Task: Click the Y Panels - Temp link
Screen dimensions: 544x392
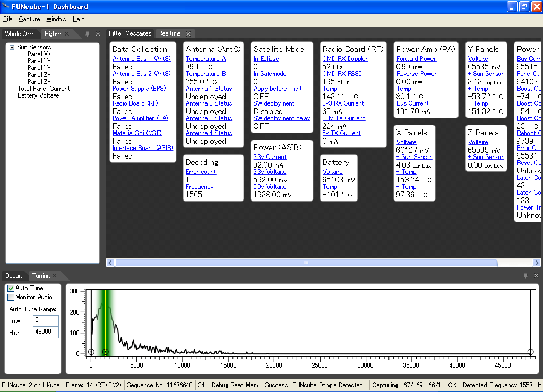Action: point(478,103)
